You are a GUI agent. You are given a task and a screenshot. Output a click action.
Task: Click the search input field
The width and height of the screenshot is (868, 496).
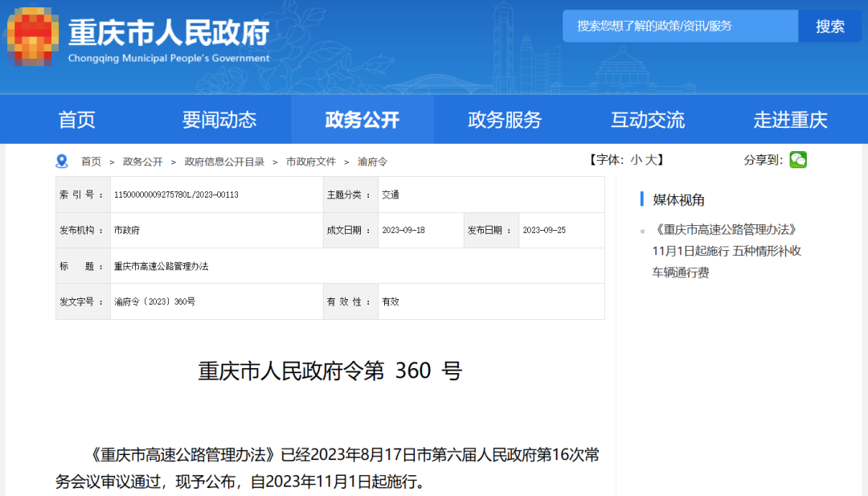point(679,27)
